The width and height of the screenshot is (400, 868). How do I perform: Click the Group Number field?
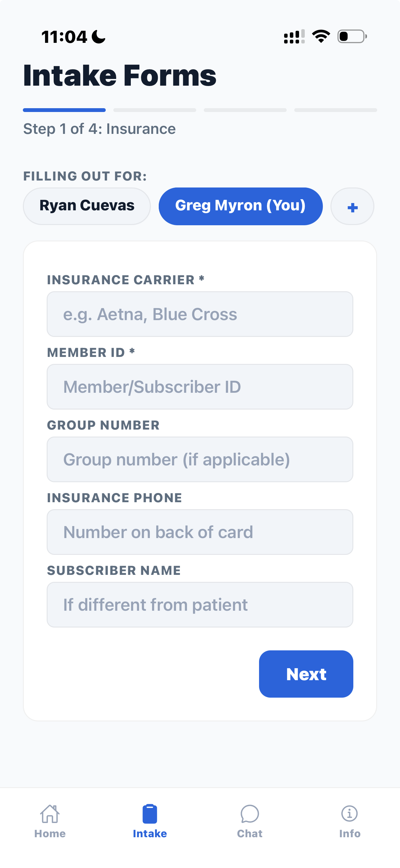point(200,459)
